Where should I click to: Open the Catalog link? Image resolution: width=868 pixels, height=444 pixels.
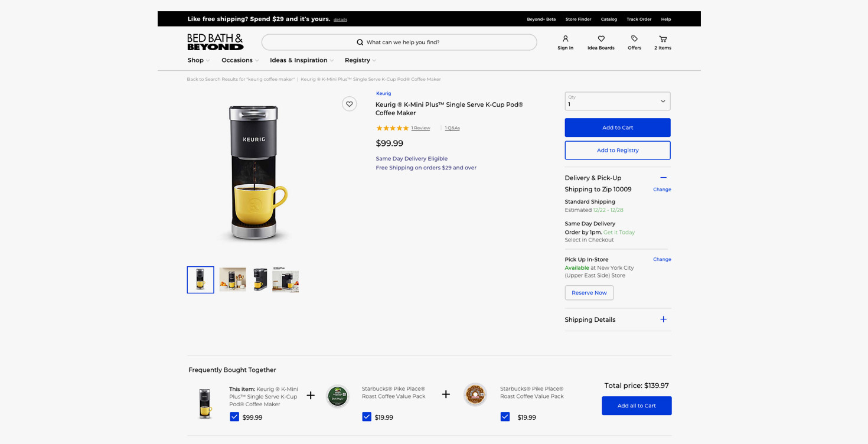point(609,19)
